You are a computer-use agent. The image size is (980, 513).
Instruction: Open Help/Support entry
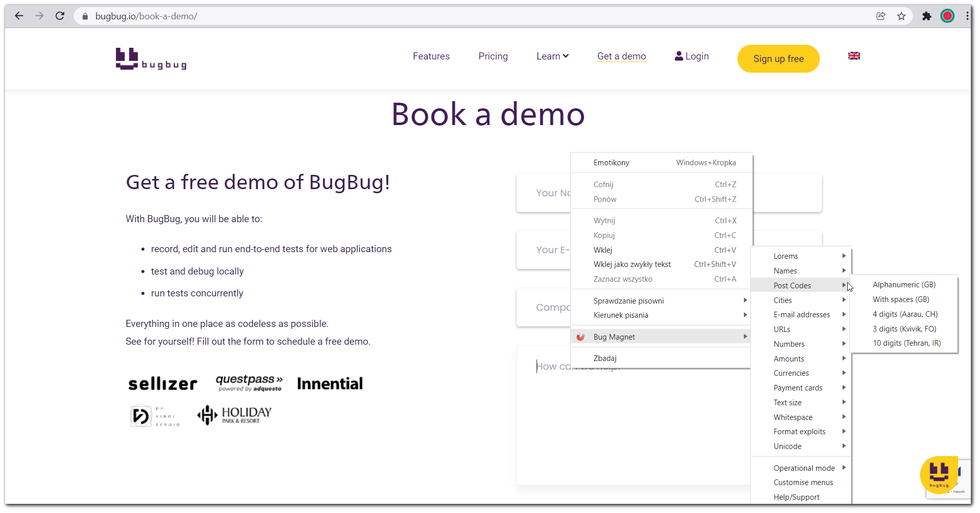pyautogui.click(x=801, y=497)
